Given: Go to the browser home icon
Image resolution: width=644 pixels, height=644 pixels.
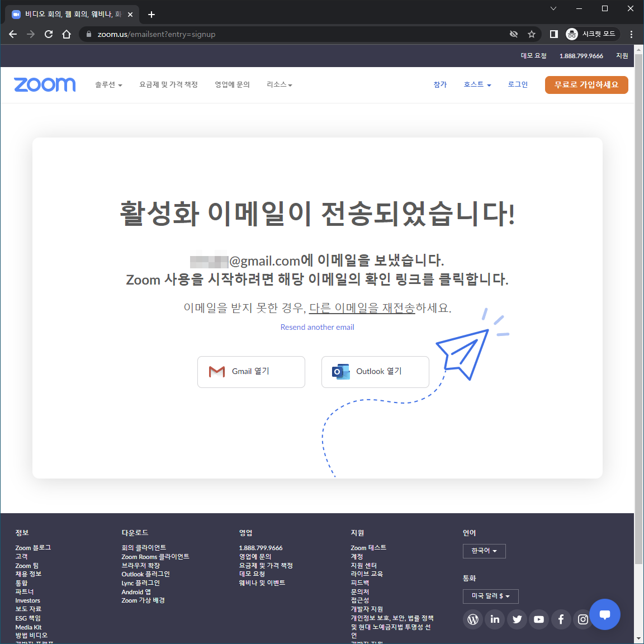Looking at the screenshot, I should (67, 34).
